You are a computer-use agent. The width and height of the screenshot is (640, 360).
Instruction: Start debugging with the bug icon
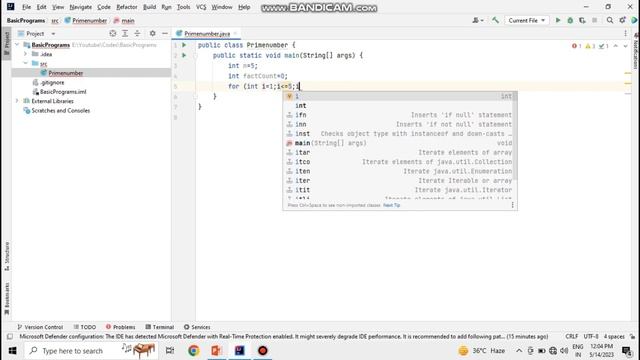point(570,20)
